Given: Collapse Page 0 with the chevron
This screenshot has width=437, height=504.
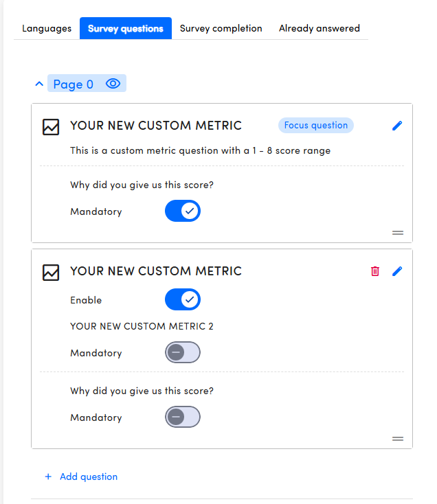Looking at the screenshot, I should pos(38,84).
